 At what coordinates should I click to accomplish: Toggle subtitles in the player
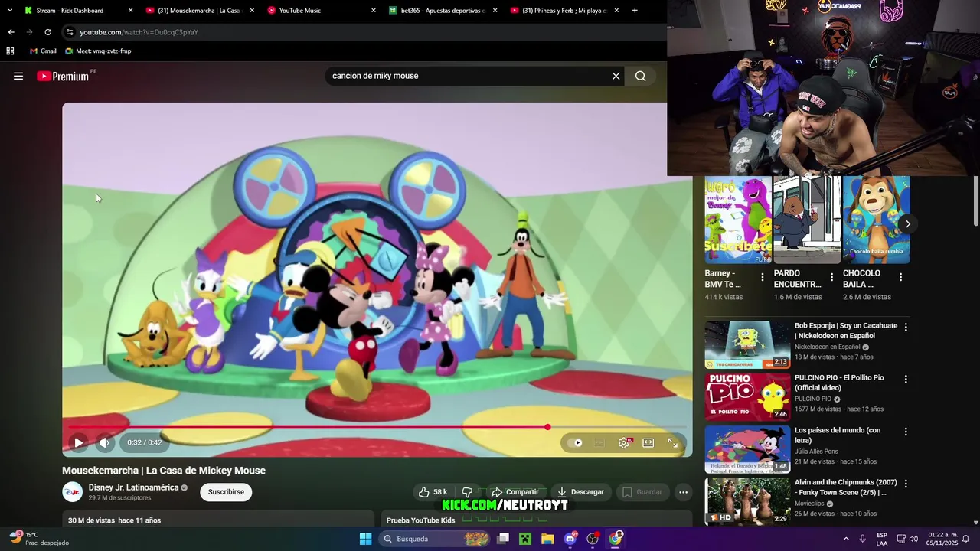point(599,442)
